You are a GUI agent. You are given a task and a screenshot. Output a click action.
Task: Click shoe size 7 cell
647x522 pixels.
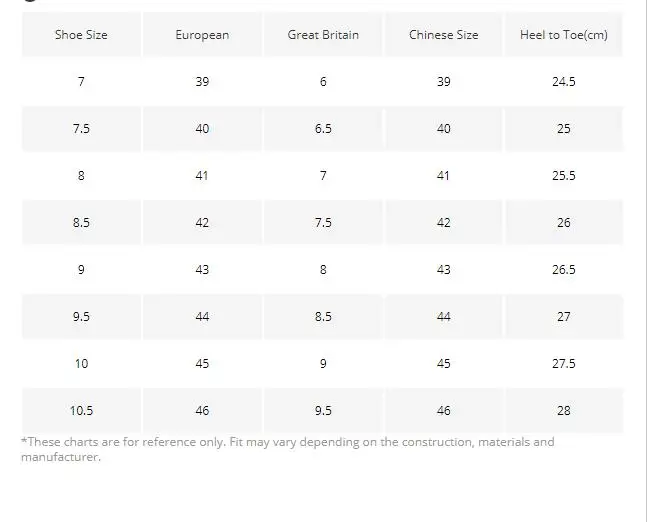click(81, 82)
